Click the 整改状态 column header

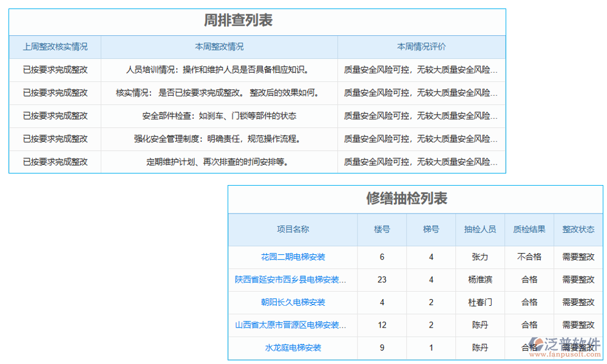coord(578,229)
